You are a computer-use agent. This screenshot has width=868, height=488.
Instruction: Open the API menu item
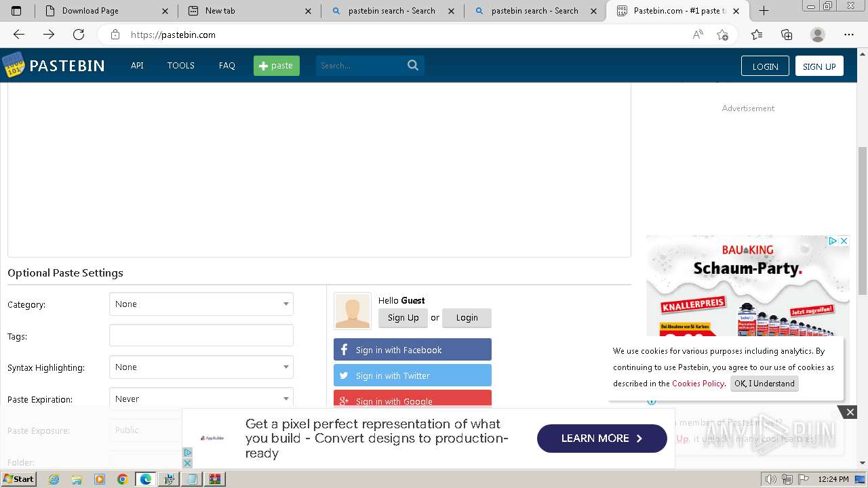tap(137, 66)
